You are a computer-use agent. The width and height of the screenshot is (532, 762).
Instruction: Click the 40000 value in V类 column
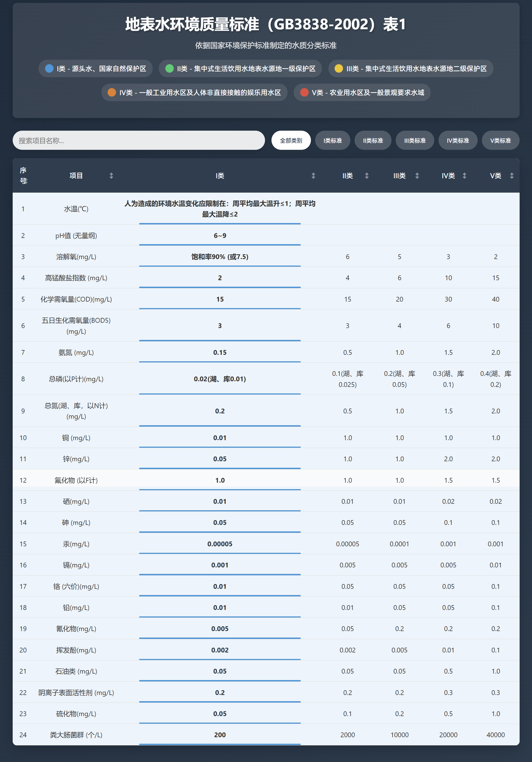pyautogui.click(x=495, y=735)
